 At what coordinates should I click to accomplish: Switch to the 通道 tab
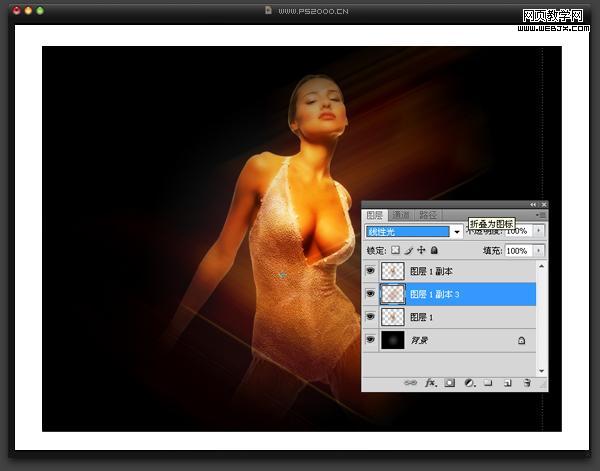coord(401,215)
